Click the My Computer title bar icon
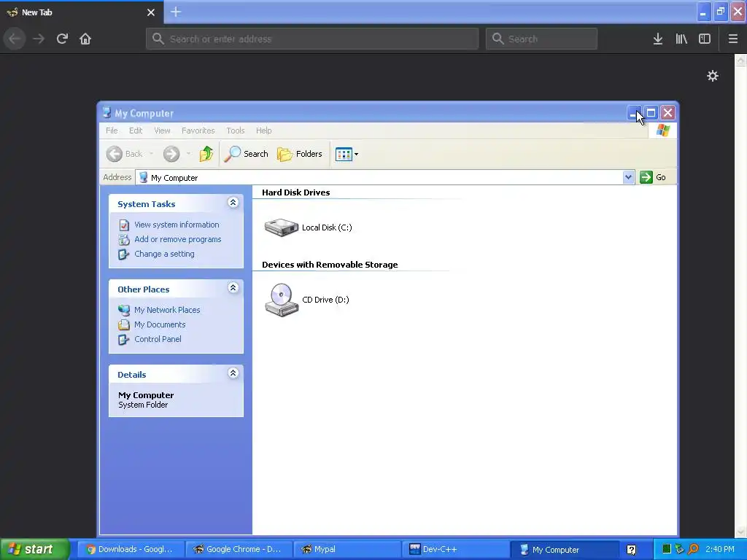Viewport: 747px width, 560px height. point(107,113)
